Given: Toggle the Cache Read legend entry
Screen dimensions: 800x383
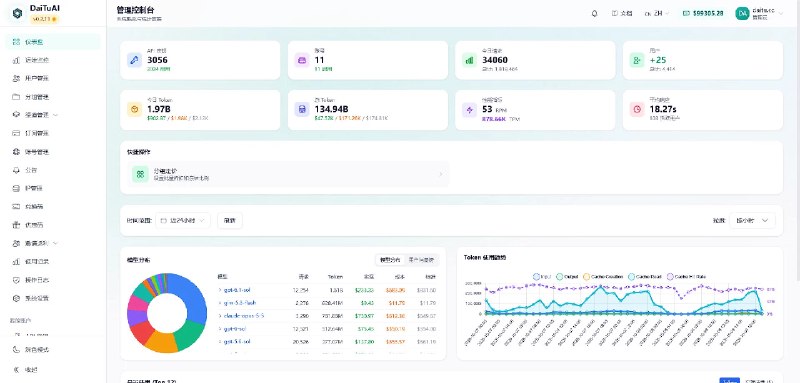Looking at the screenshot, I should click(645, 276).
